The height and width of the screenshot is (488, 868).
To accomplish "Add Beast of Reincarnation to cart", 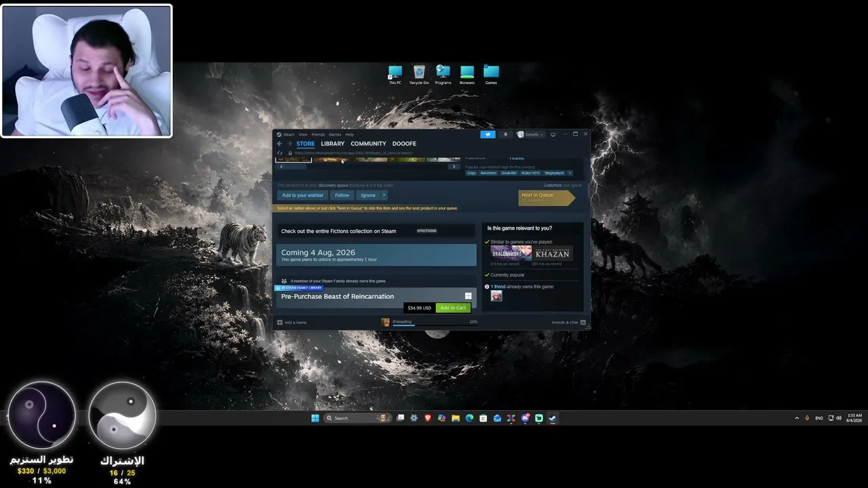I will (453, 308).
